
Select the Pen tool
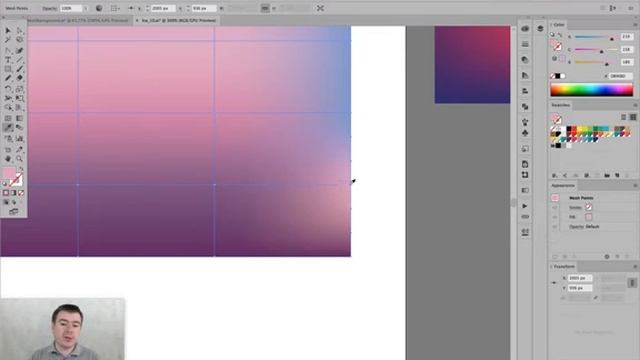coord(8,51)
